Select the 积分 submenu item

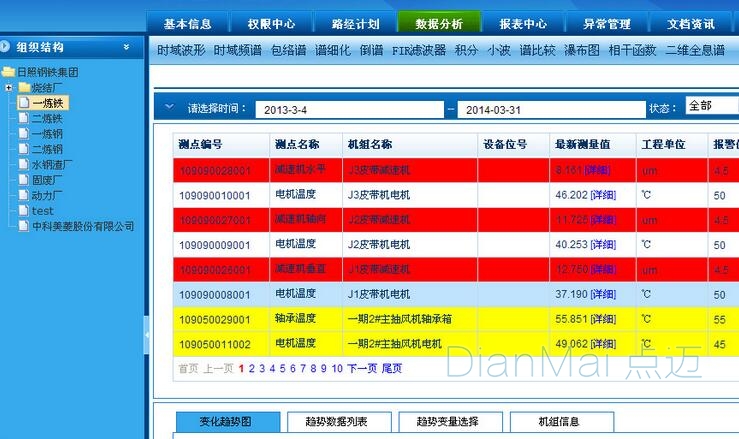(466, 50)
